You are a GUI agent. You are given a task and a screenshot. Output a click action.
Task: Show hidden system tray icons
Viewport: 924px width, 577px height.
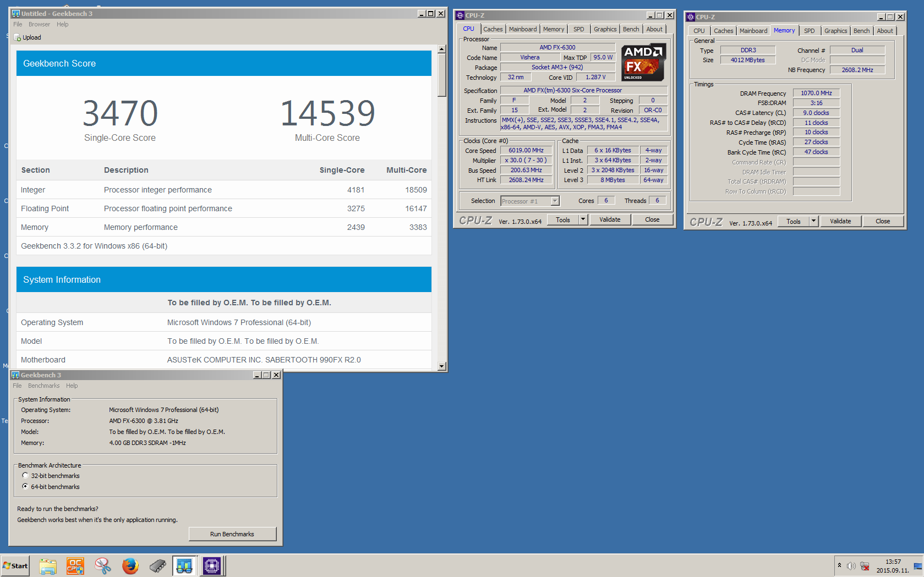[839, 565]
